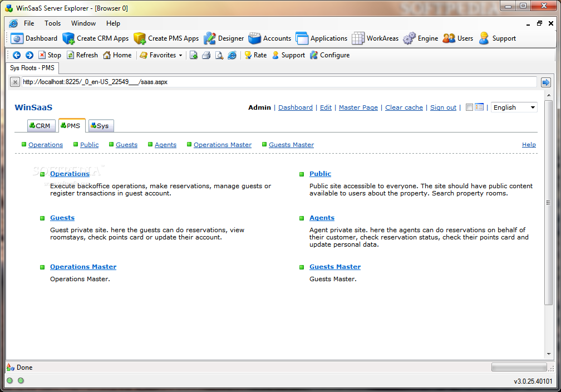
Task: Toggle the blank layout view icon
Action: (469, 107)
